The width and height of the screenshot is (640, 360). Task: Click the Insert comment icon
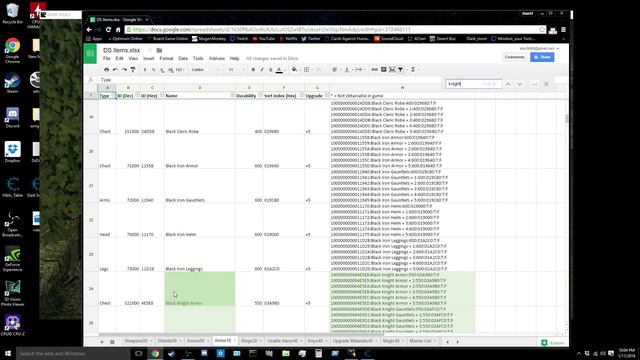pos(383,70)
